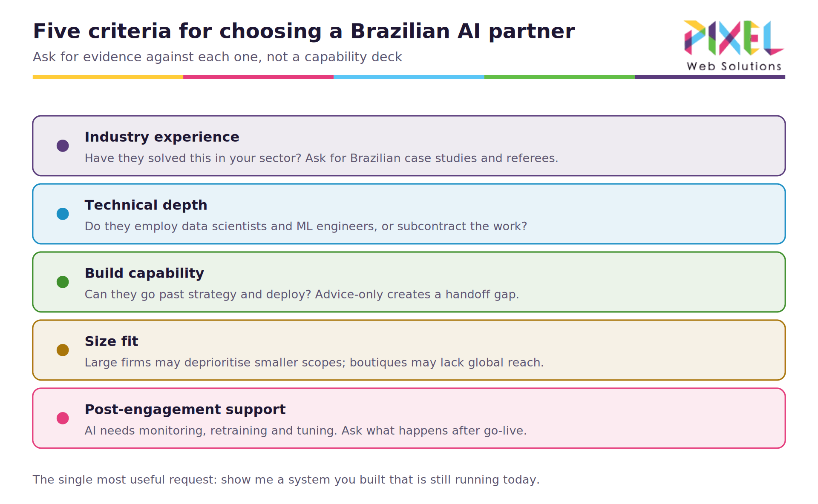The height and width of the screenshot is (504, 818).
Task: Click the dark purple divider bar segment
Action: point(710,77)
